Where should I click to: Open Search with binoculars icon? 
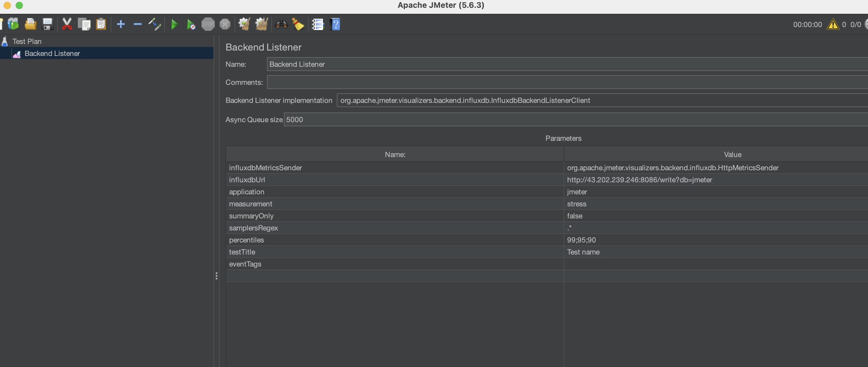point(281,24)
